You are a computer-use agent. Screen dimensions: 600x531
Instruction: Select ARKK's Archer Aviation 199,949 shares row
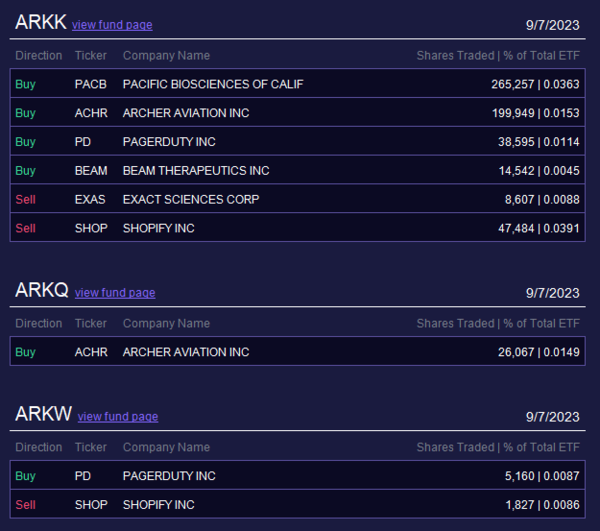tap(297, 113)
